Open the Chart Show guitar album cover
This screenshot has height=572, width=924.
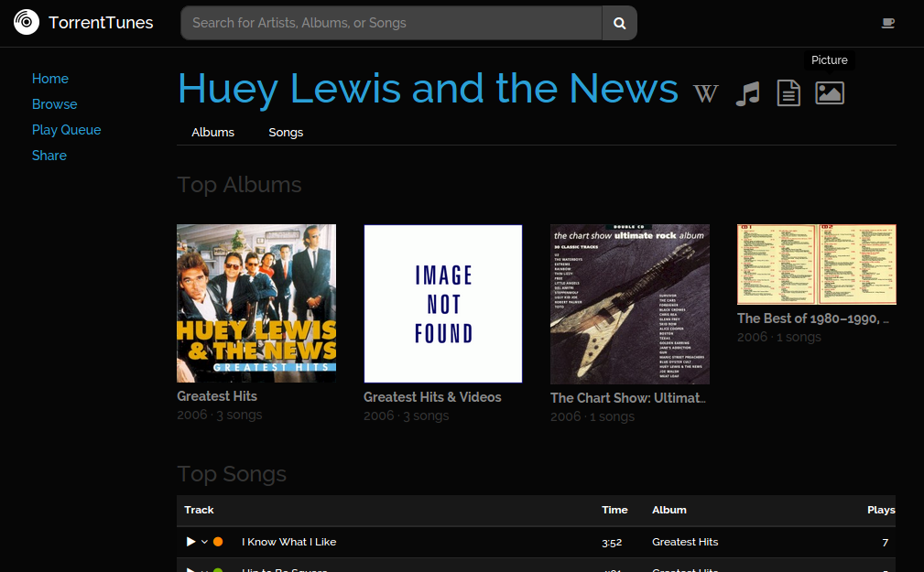tap(630, 304)
